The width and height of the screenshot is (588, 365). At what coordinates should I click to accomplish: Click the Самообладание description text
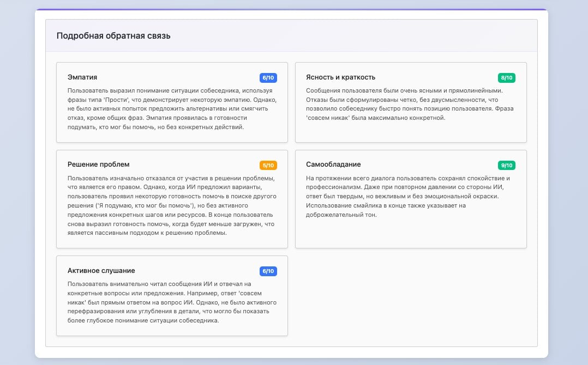coord(408,196)
